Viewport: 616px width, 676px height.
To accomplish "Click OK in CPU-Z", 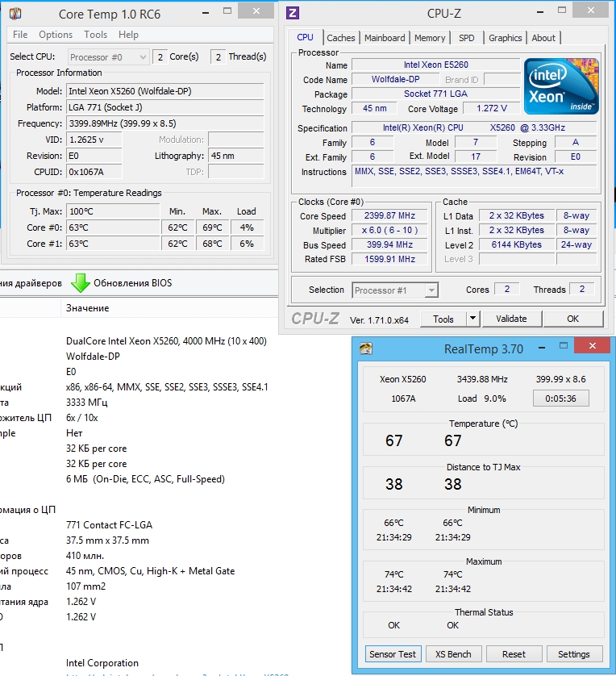I will (x=573, y=319).
